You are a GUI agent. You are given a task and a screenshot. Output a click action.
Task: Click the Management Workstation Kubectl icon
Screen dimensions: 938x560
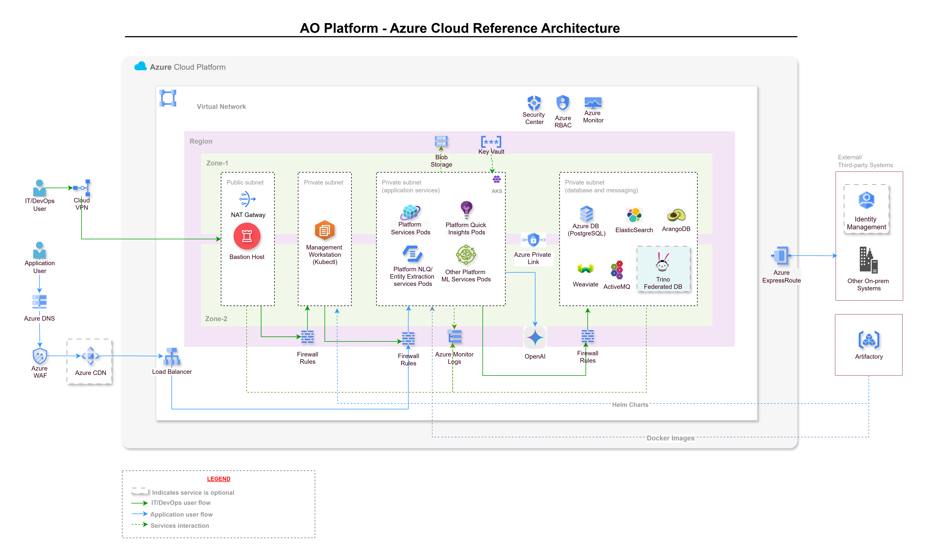(325, 230)
